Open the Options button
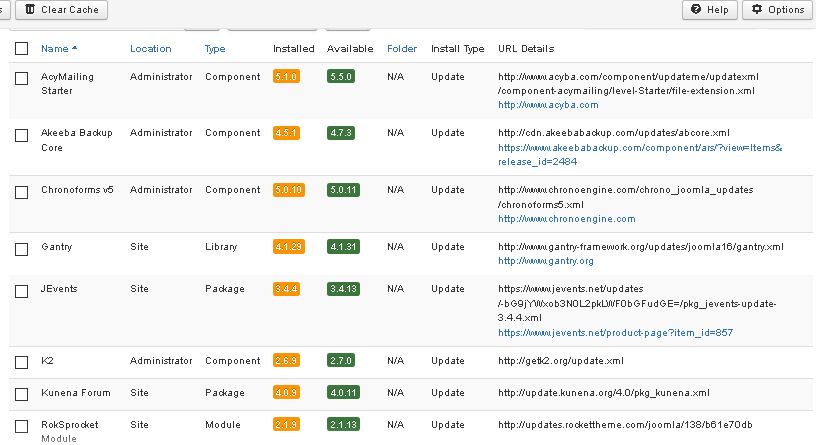 (x=779, y=9)
